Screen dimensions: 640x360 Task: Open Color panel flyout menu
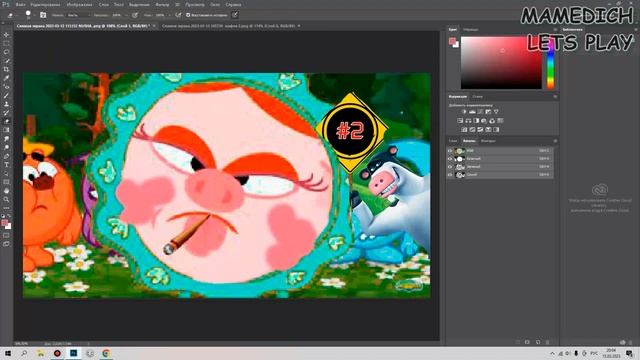[x=555, y=30]
